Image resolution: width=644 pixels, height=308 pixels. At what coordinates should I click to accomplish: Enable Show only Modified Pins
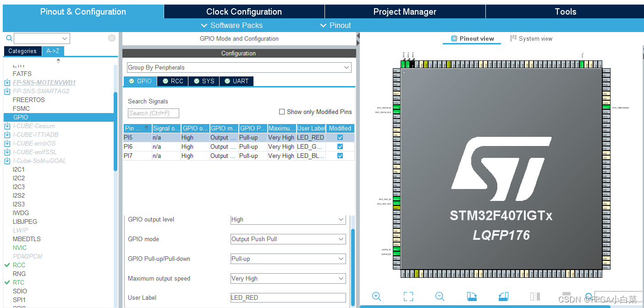point(282,112)
